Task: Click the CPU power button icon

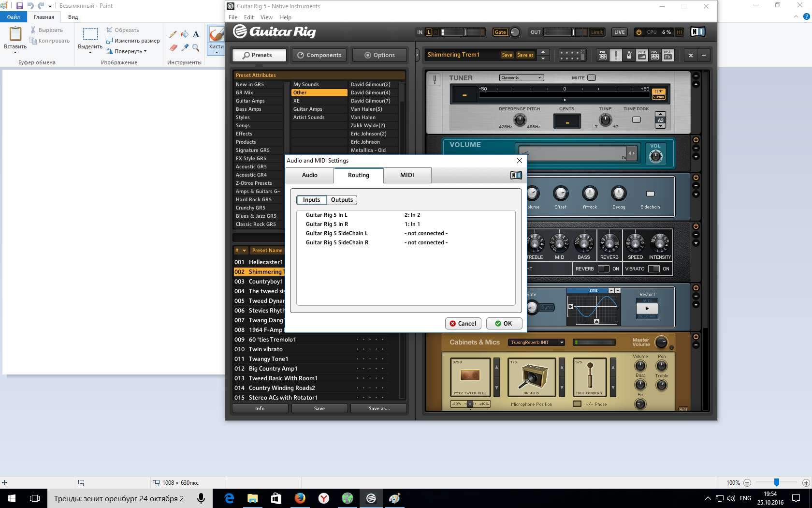Action: (x=638, y=32)
